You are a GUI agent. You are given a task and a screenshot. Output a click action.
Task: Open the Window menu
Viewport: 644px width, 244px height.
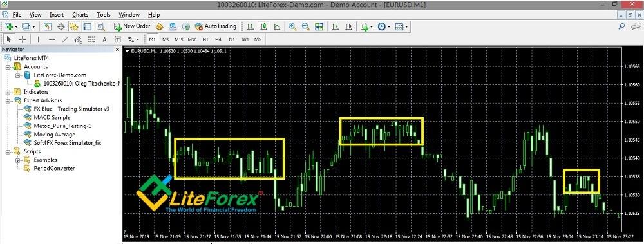pyautogui.click(x=129, y=15)
